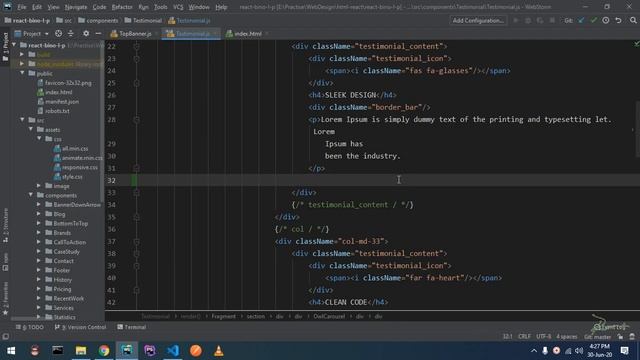Click the Git Rollback undo arrow
This screenshot has width=640, height=360.
(618, 20)
